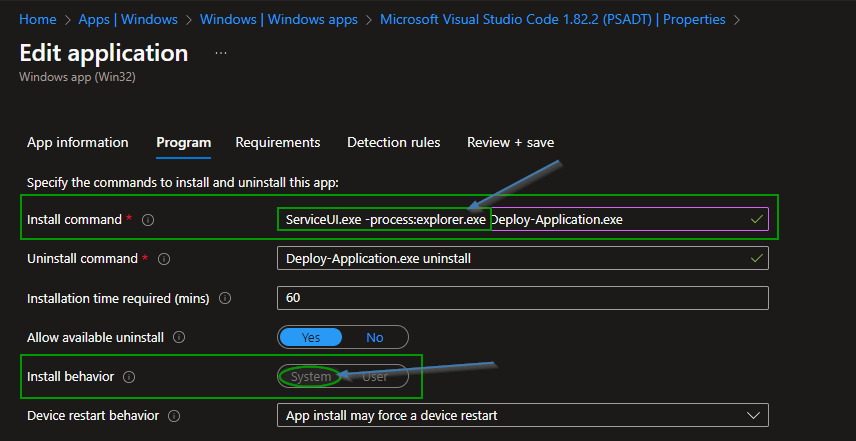Click info icon for Device restart behavior

[x=174, y=415]
